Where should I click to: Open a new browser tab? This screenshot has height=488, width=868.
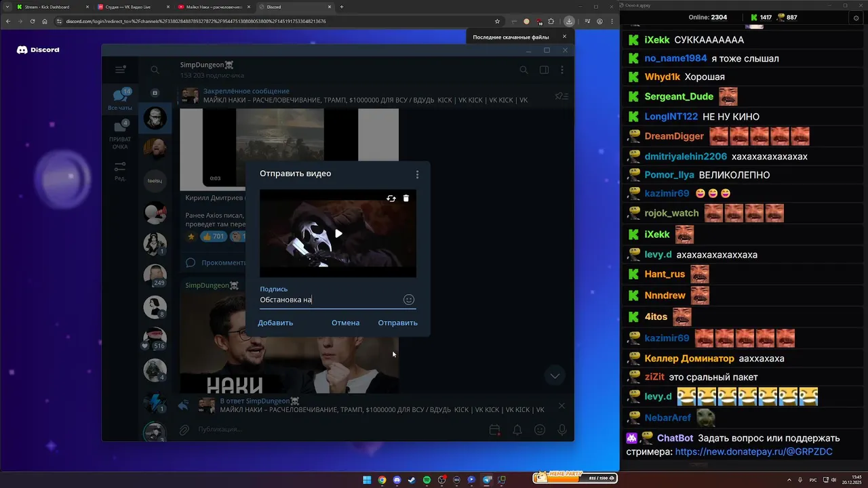tap(342, 7)
